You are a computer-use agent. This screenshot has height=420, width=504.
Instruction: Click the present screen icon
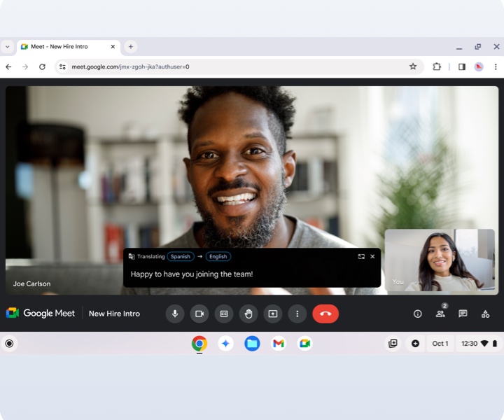point(273,314)
